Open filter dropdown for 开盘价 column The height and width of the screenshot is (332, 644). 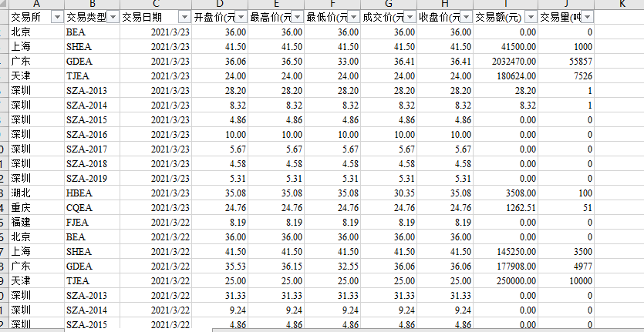[241, 17]
